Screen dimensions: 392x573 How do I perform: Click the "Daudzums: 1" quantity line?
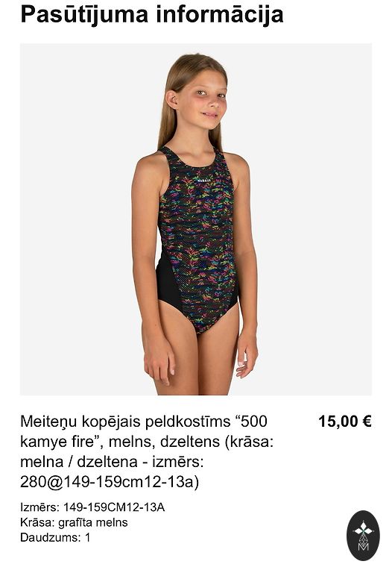55,537
